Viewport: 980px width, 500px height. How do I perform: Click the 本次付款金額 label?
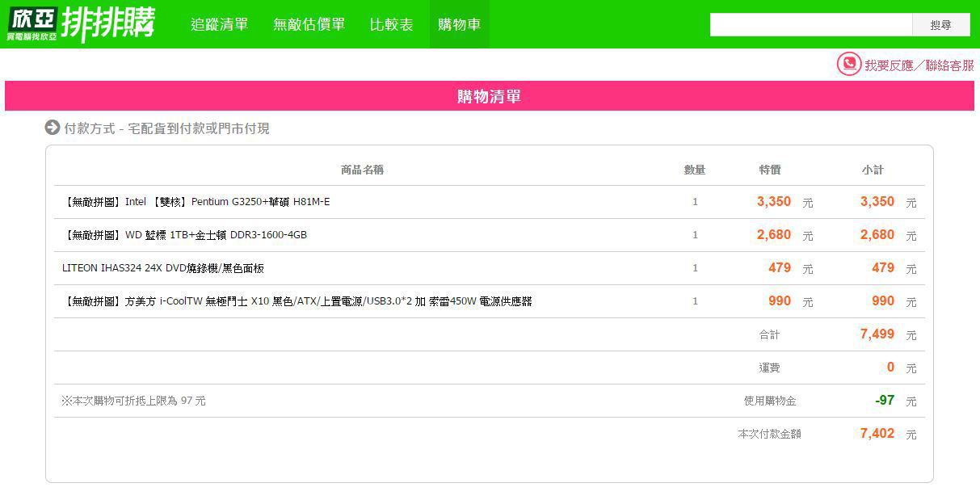coord(770,434)
